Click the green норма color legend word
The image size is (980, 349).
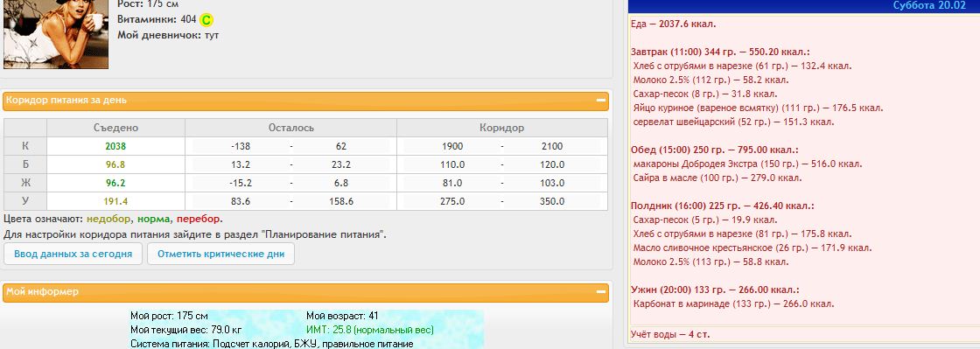(x=154, y=220)
